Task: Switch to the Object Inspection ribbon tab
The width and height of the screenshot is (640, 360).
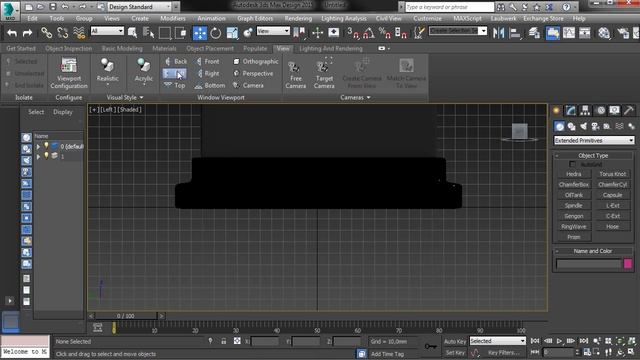Action: [x=68, y=48]
